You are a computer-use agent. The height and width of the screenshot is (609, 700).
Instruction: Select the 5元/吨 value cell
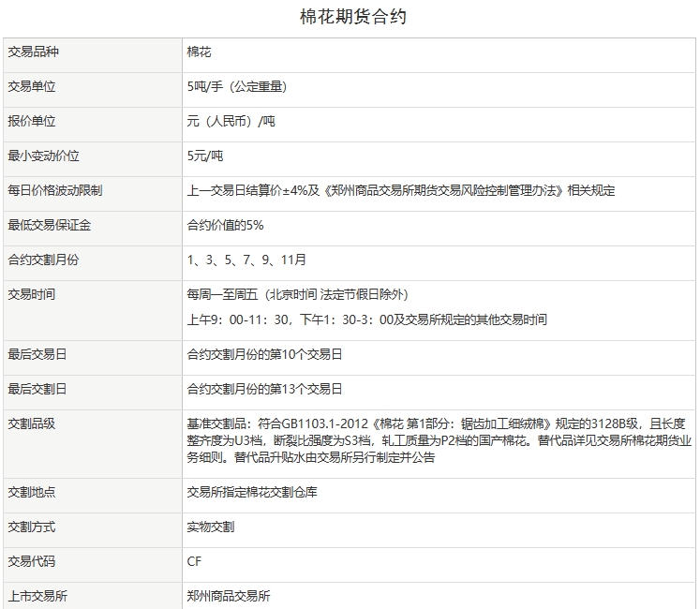point(205,156)
